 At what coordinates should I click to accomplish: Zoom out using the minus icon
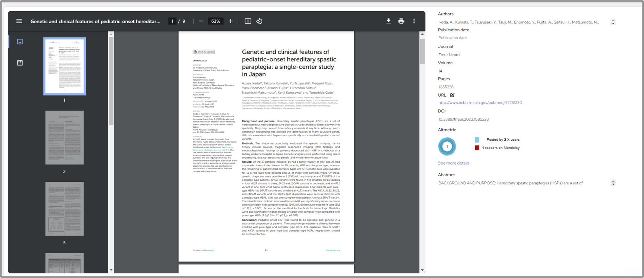[x=201, y=21]
